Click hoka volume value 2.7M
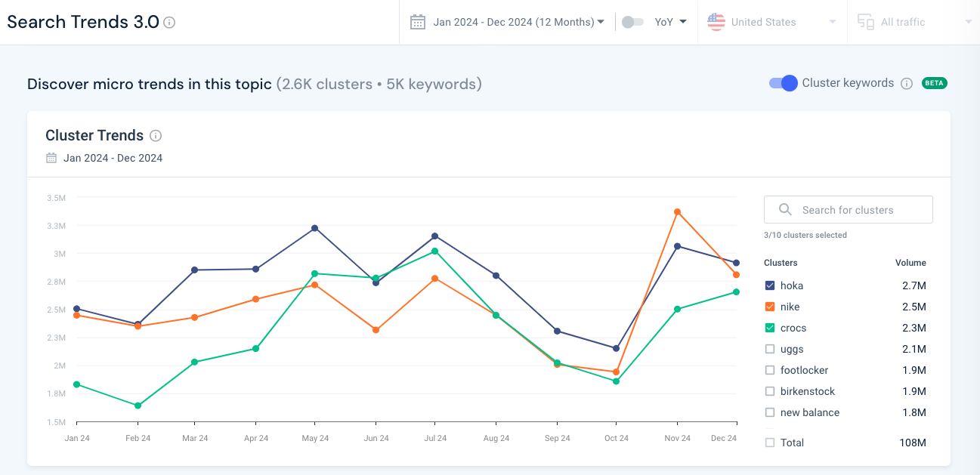This screenshot has width=980, height=475. click(914, 285)
